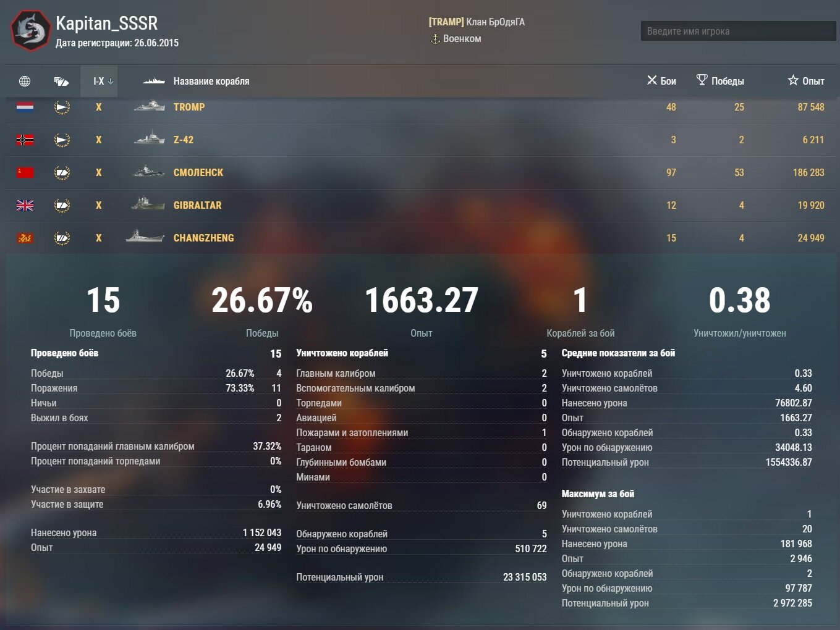Click German flag in Z-42 row
The image size is (840, 630).
25,140
